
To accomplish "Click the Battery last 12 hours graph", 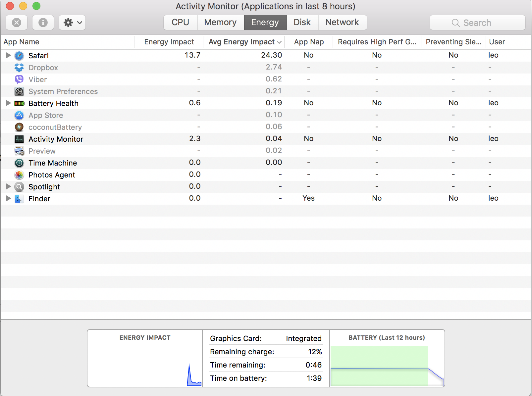I will click(x=387, y=366).
